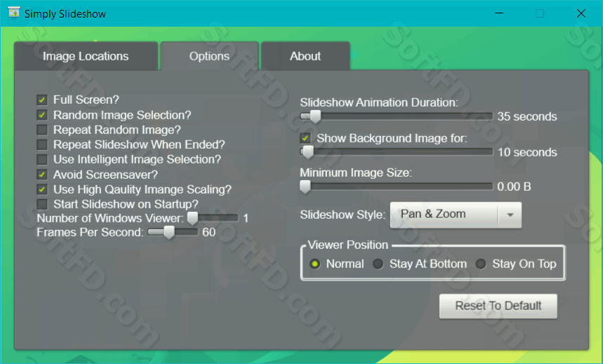603x364 pixels.
Task: Close the Simply Slideshow window
Action: point(581,13)
